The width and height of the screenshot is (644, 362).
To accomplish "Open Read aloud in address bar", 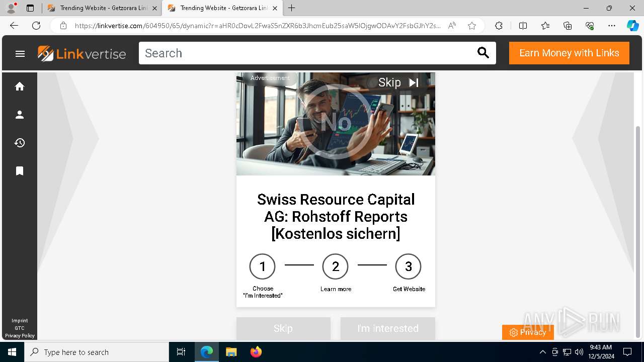I will [452, 26].
